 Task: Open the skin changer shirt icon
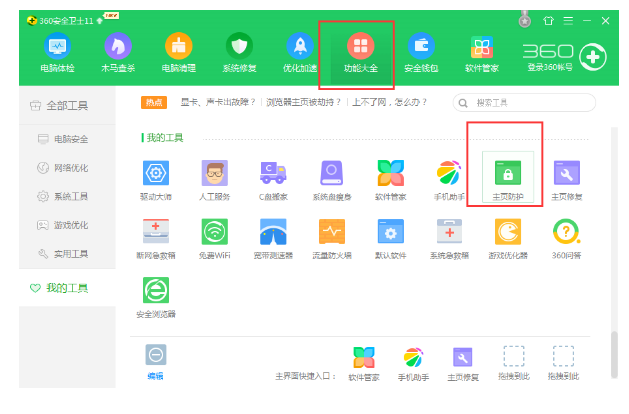(548, 20)
